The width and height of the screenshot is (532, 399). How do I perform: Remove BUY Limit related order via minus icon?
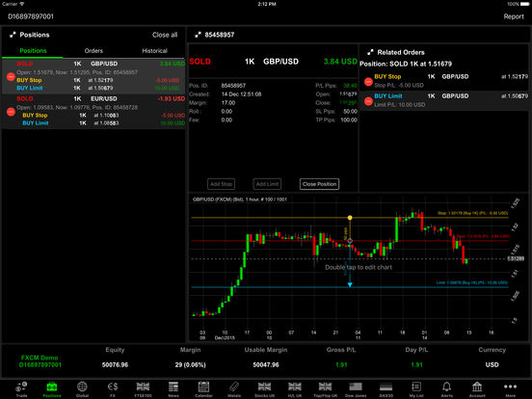tap(368, 101)
